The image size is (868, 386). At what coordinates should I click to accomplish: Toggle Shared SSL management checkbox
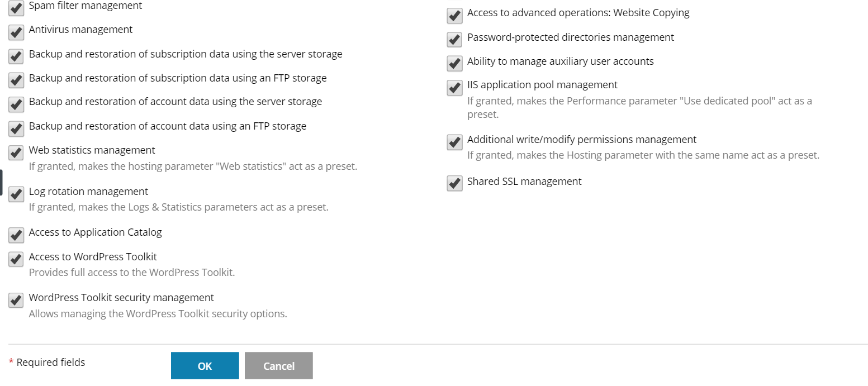pyautogui.click(x=454, y=183)
